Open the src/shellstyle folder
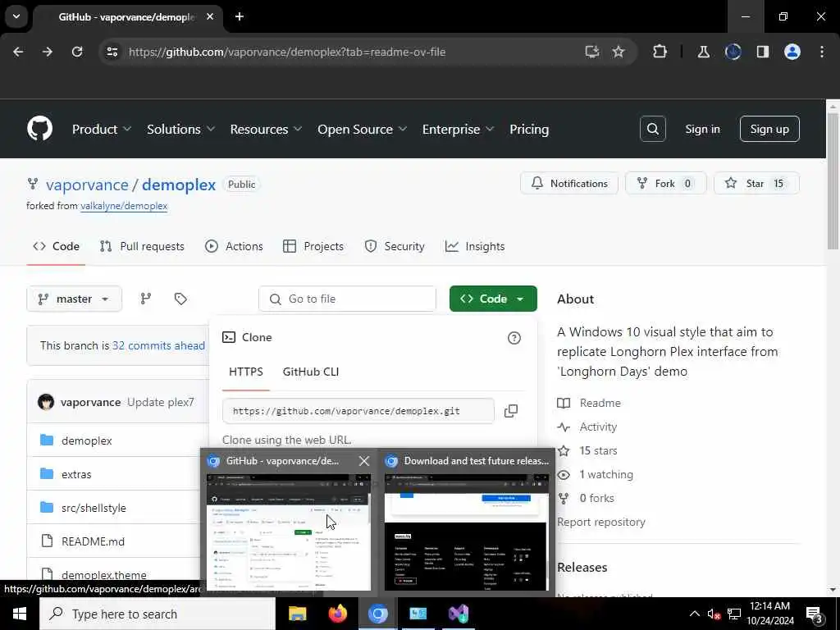This screenshot has width=840, height=630. click(x=94, y=508)
